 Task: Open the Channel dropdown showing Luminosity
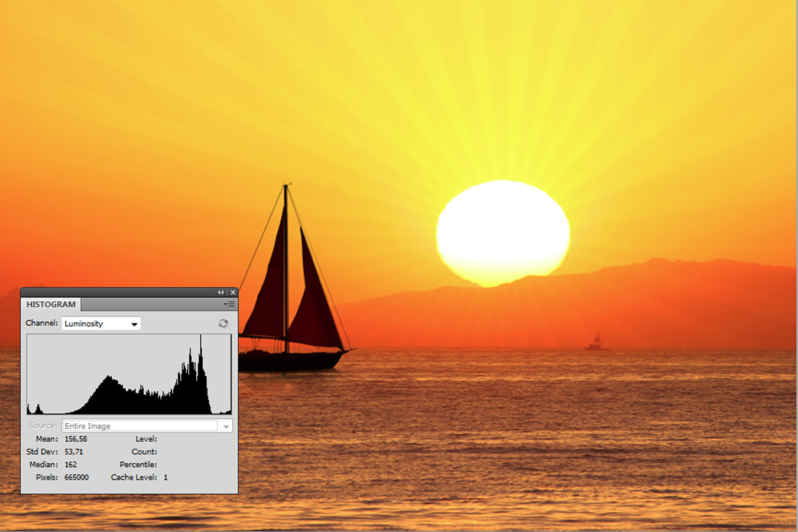[101, 323]
